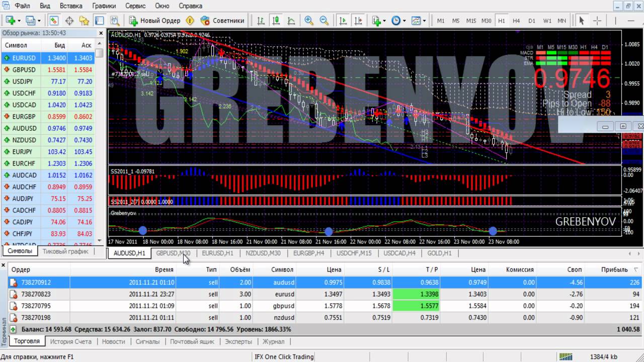Open the Графики menu
644x362 pixels.
(104, 6)
